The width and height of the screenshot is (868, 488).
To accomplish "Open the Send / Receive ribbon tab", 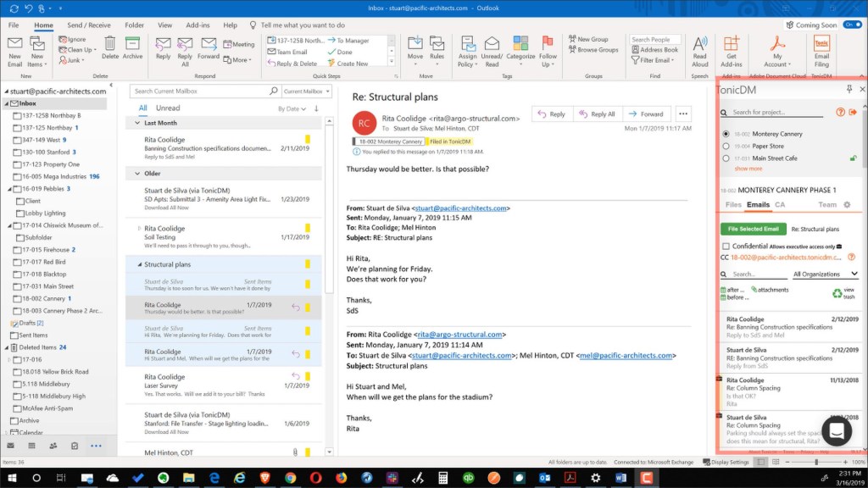I will pyautogui.click(x=88, y=25).
